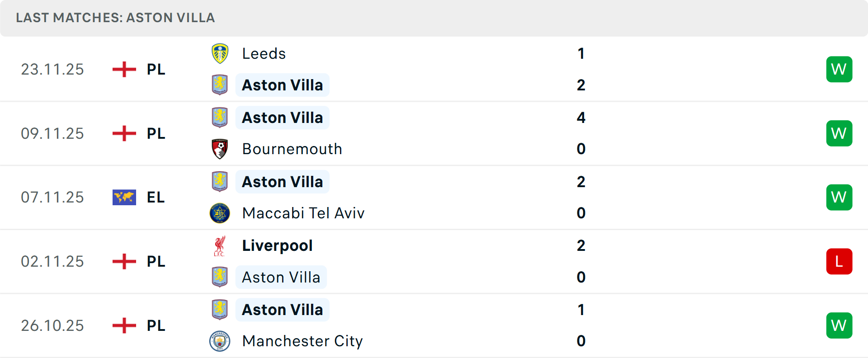Click the Maccabi Tel Aviv club logo
The width and height of the screenshot is (868, 358).
coord(220,213)
